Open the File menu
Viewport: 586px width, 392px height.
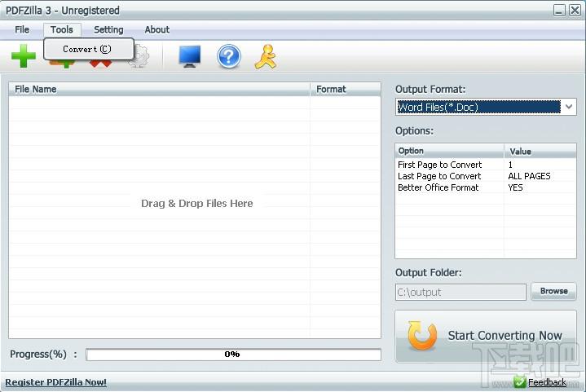coord(22,29)
